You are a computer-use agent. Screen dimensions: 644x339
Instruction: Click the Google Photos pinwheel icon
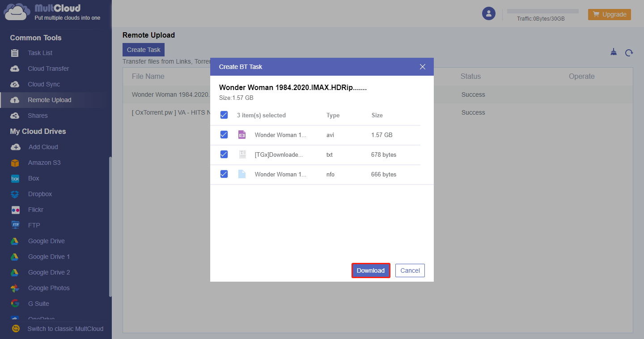tap(15, 288)
